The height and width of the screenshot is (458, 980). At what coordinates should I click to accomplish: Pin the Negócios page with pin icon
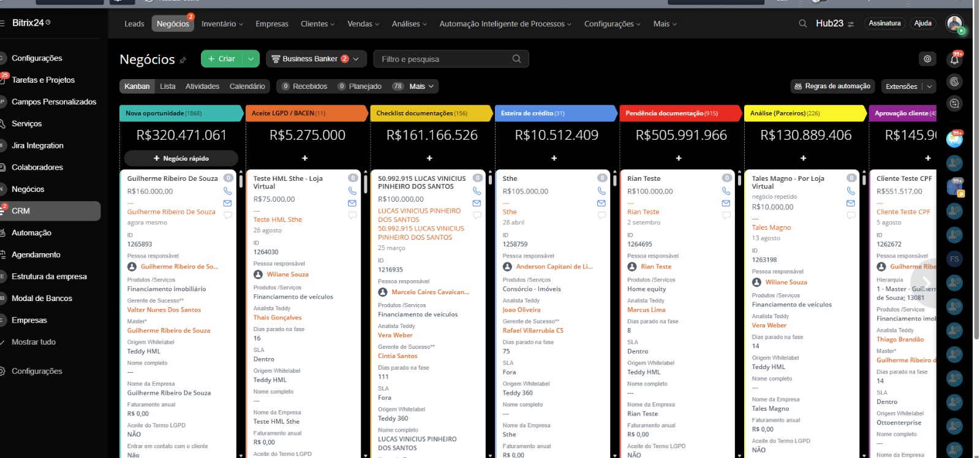[183, 60]
